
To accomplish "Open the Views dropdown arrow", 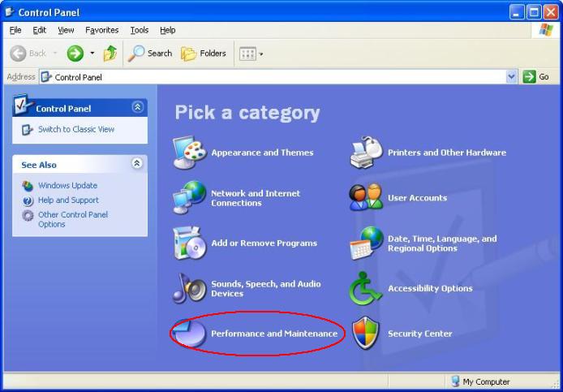I will (261, 54).
